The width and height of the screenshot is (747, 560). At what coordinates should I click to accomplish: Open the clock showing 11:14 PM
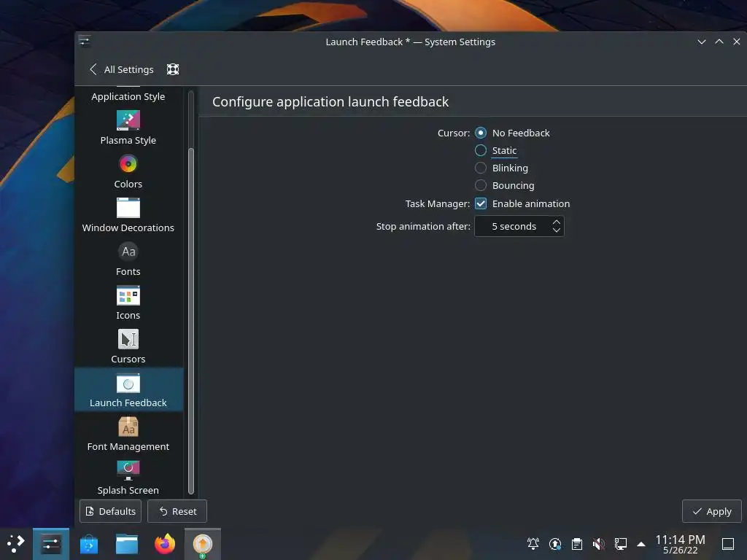click(x=681, y=544)
